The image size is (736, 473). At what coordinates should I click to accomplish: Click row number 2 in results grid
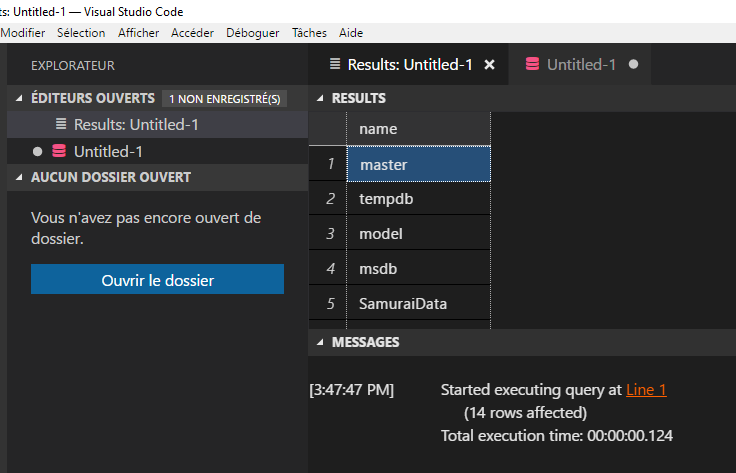pos(328,199)
